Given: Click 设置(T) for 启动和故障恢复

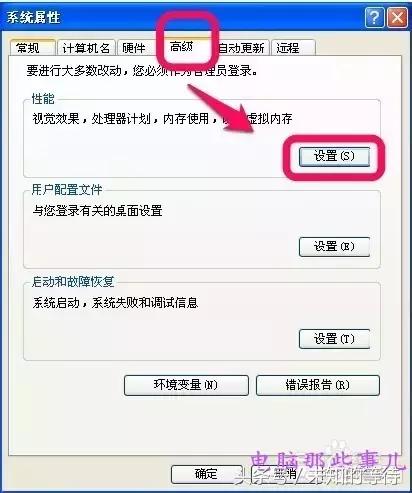Looking at the screenshot, I should [334, 339].
